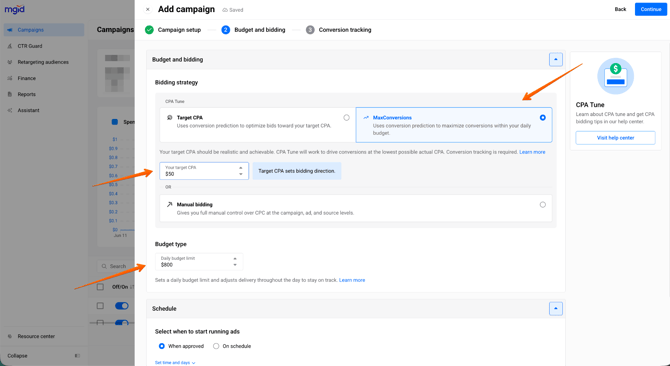This screenshot has height=366, width=670.
Task: Go Back to previous step
Action: 620,9
